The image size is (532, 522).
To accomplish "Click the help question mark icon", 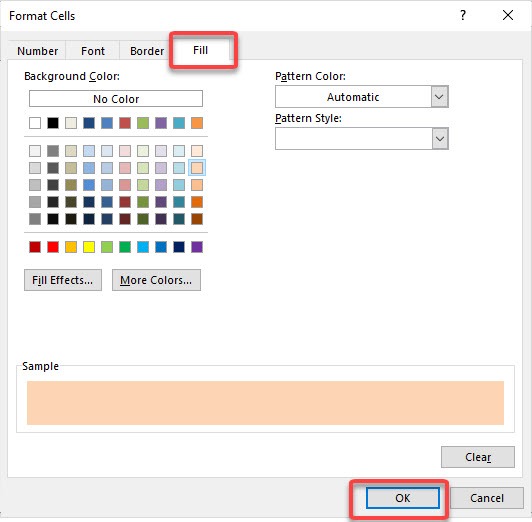I will [463, 15].
